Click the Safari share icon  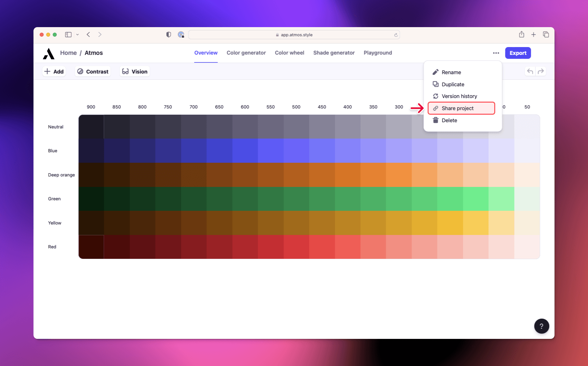click(x=521, y=34)
